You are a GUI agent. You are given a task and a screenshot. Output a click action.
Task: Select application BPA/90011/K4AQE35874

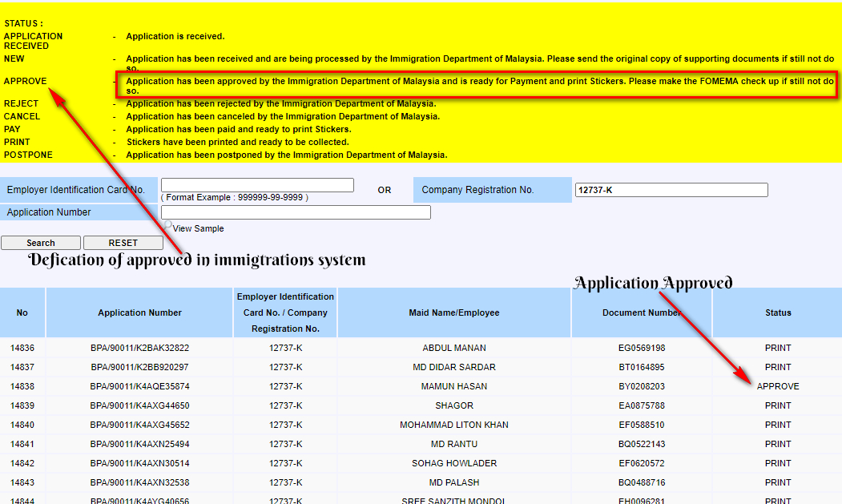coord(139,386)
